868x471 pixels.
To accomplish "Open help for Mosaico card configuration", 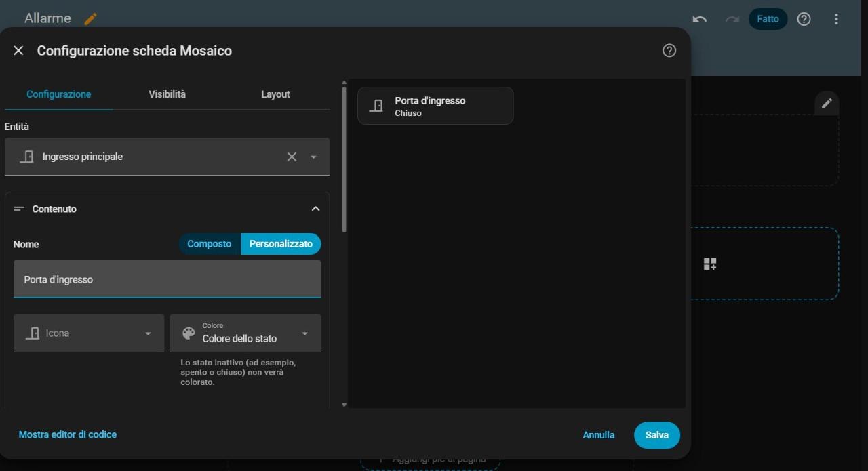I will tap(669, 51).
